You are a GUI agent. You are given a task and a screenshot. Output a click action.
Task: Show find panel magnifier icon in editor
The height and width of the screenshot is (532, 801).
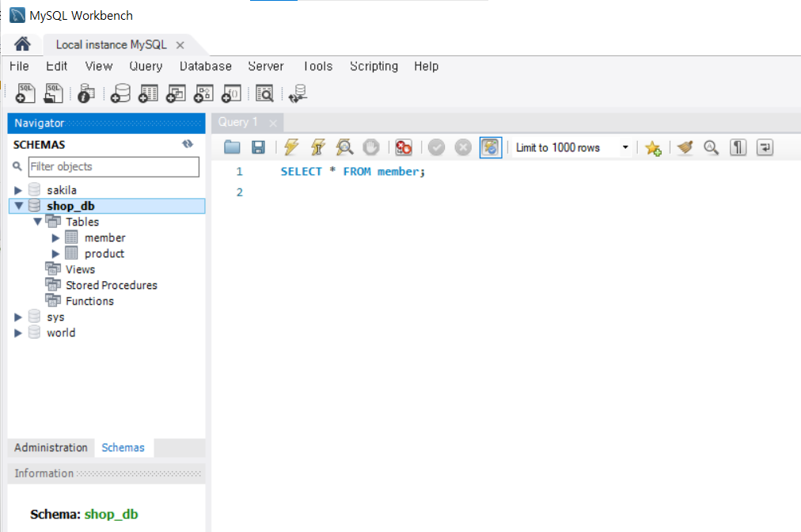coord(711,148)
